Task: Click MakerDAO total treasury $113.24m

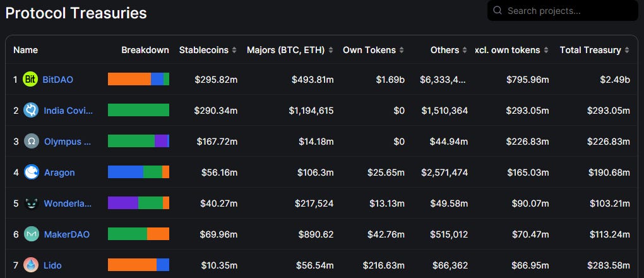Action: (x=610, y=235)
